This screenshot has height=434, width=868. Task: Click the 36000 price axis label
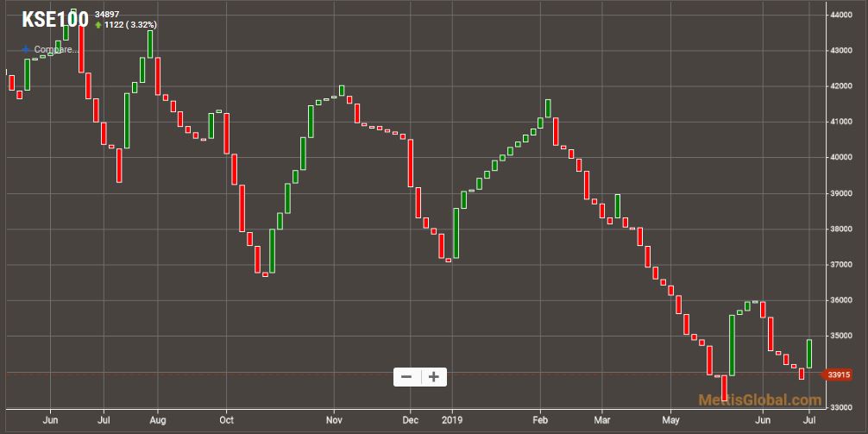coord(842,300)
